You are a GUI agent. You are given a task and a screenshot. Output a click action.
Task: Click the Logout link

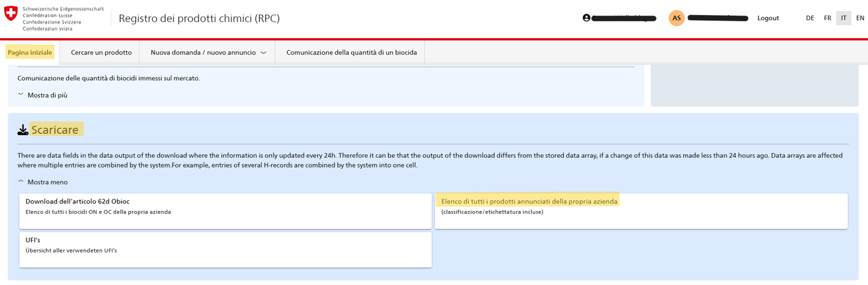(x=768, y=18)
